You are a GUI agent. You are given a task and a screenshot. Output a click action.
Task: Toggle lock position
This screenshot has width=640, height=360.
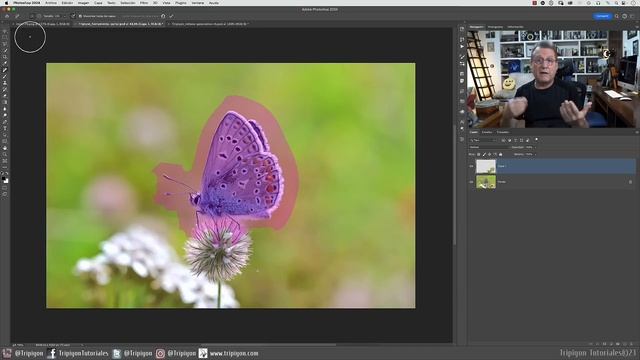(489, 154)
